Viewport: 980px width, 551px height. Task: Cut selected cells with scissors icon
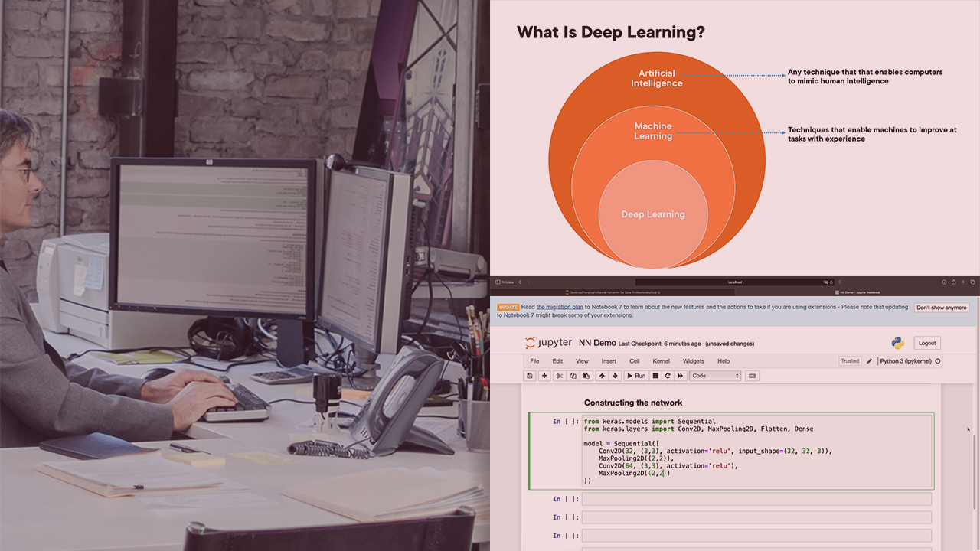tap(560, 376)
